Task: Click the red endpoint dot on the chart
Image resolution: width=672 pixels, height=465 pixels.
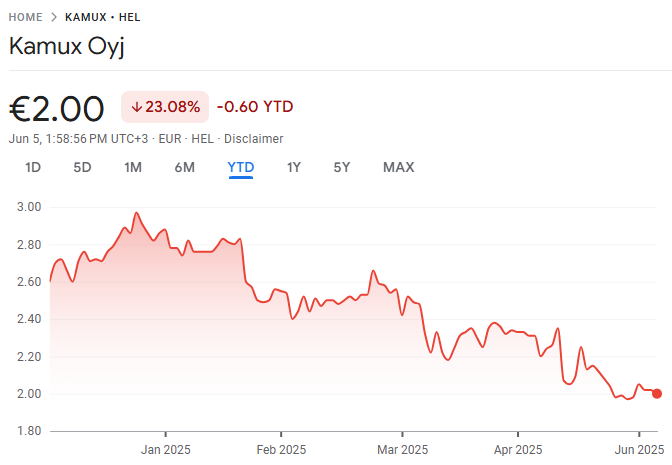Action: pyautogui.click(x=657, y=393)
